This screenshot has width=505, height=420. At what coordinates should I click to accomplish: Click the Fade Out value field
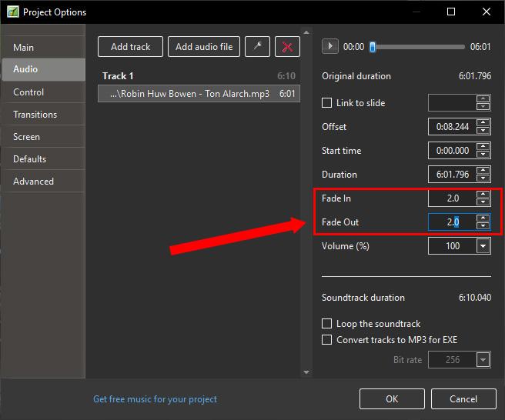[x=452, y=222]
